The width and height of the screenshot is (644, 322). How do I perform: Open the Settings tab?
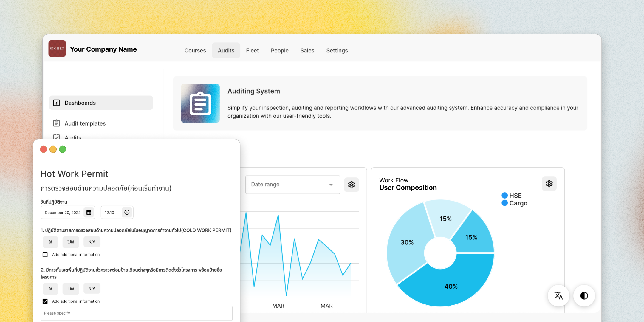click(337, 51)
